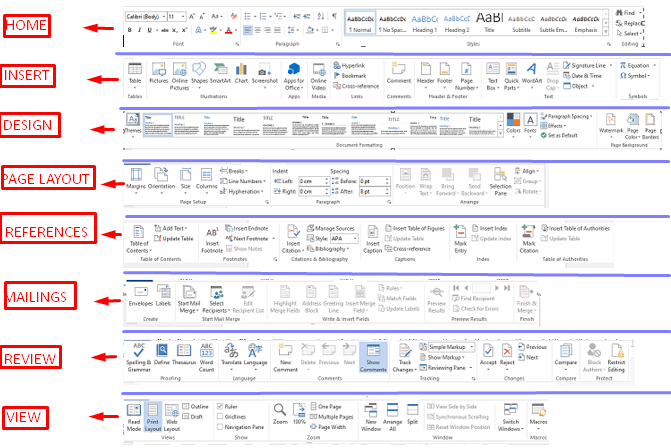This screenshot has height=448, width=671.
Task: Insert a Table from Insert ribbon
Action: (x=135, y=73)
